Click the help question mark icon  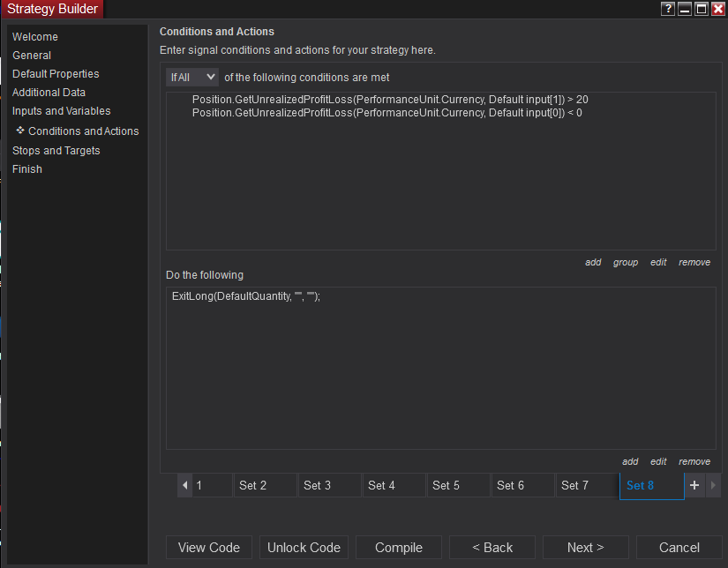coord(668,9)
